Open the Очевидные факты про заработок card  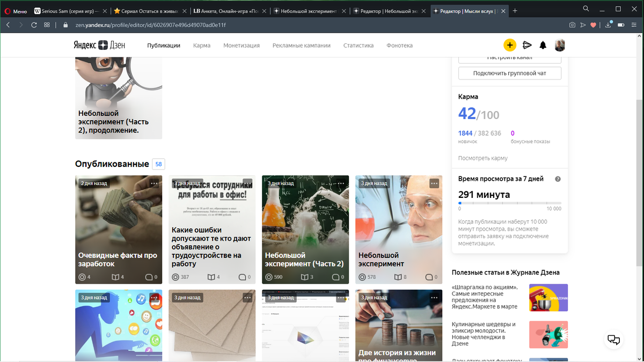[x=119, y=230]
